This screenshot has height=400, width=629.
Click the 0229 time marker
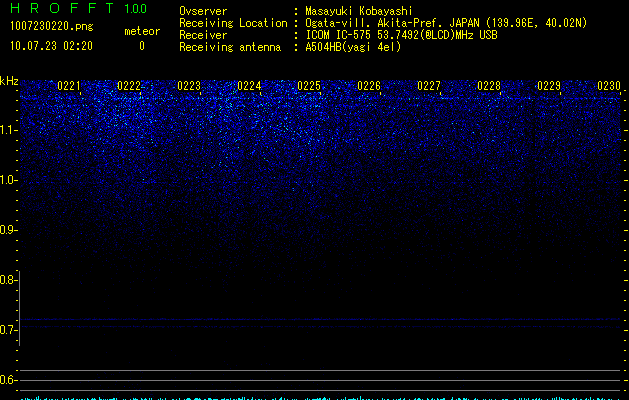coord(549,86)
